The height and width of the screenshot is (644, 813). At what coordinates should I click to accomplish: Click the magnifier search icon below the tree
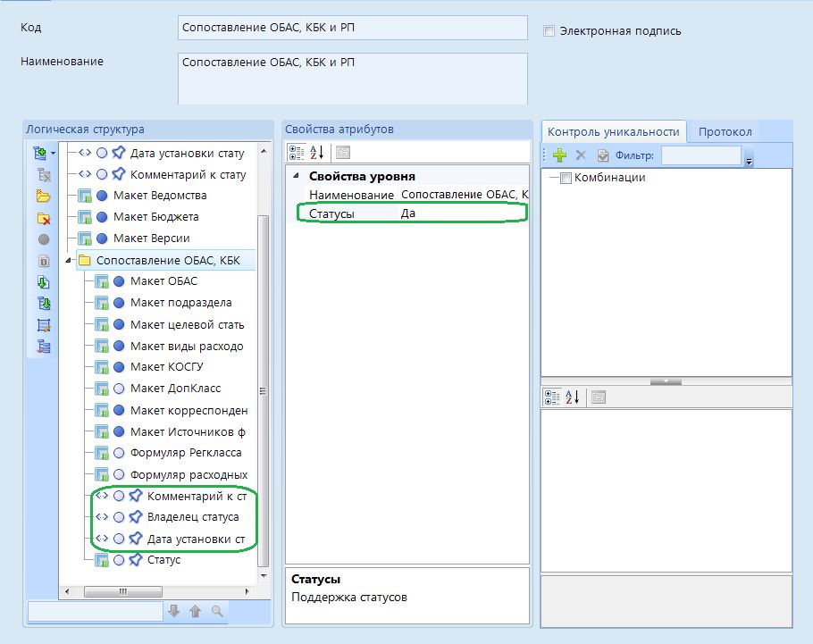tap(216, 611)
